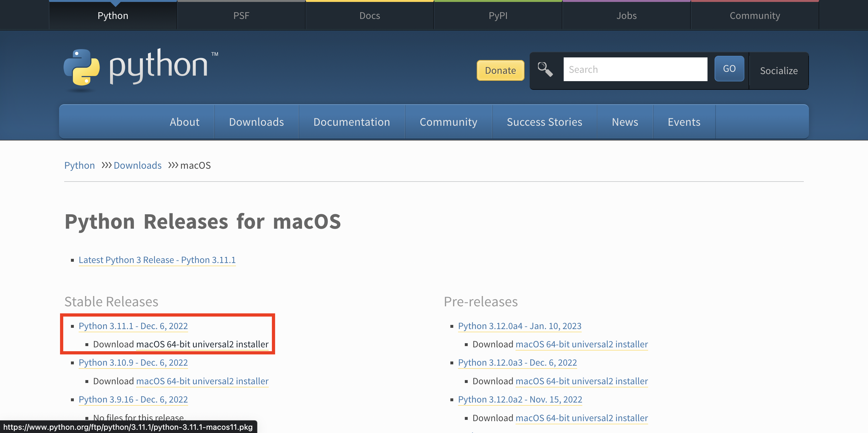Open the PyPI top tab
Image resolution: width=868 pixels, height=433 pixels.
point(498,15)
